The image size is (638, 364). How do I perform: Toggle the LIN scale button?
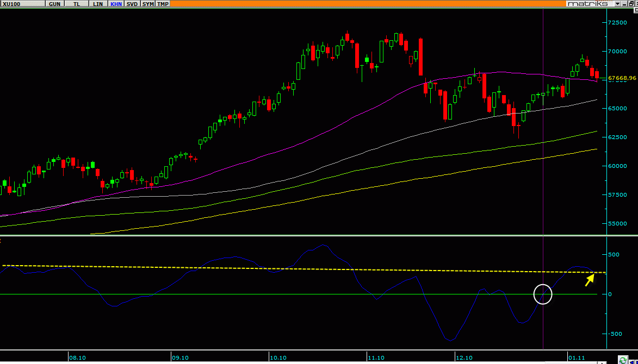[98, 4]
